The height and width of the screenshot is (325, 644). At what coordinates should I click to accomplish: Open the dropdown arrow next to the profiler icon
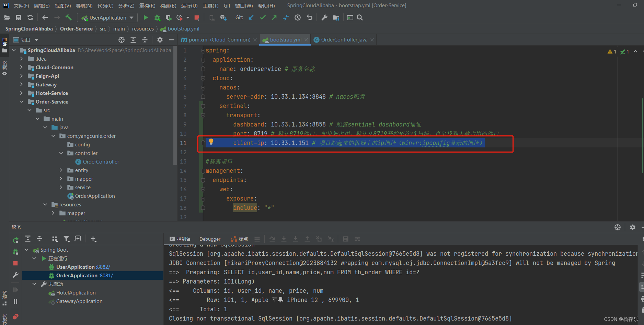pyautogui.click(x=188, y=17)
